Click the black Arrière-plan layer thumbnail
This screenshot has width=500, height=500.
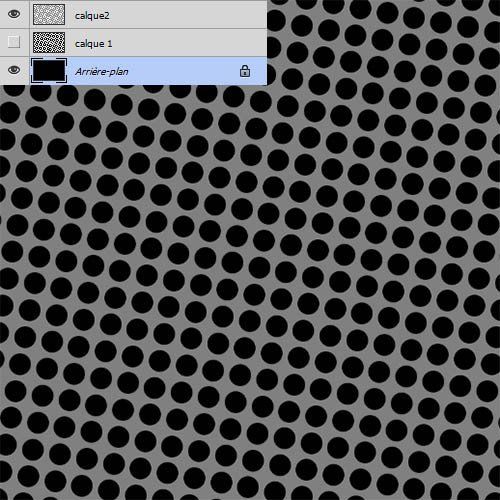tap(49, 70)
